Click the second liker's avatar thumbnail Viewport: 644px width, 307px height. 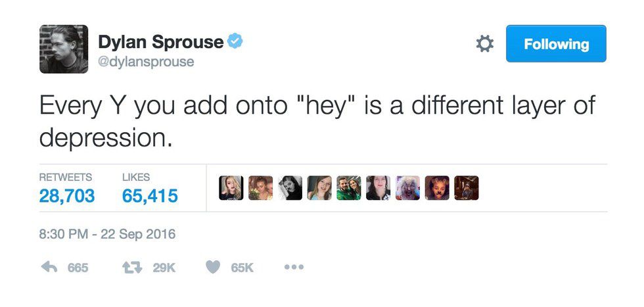tap(260, 188)
